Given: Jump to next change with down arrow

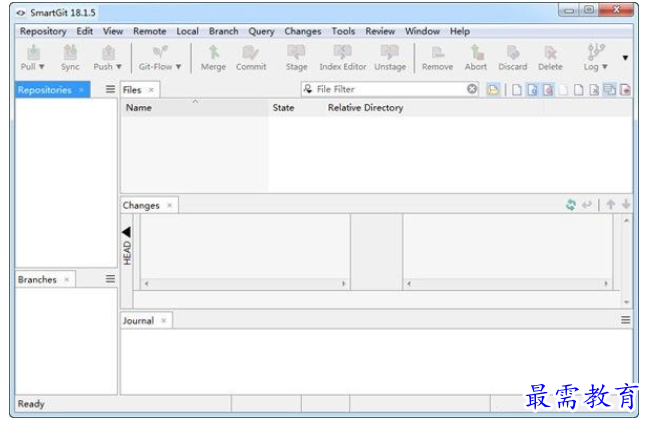Looking at the screenshot, I should click(x=626, y=204).
